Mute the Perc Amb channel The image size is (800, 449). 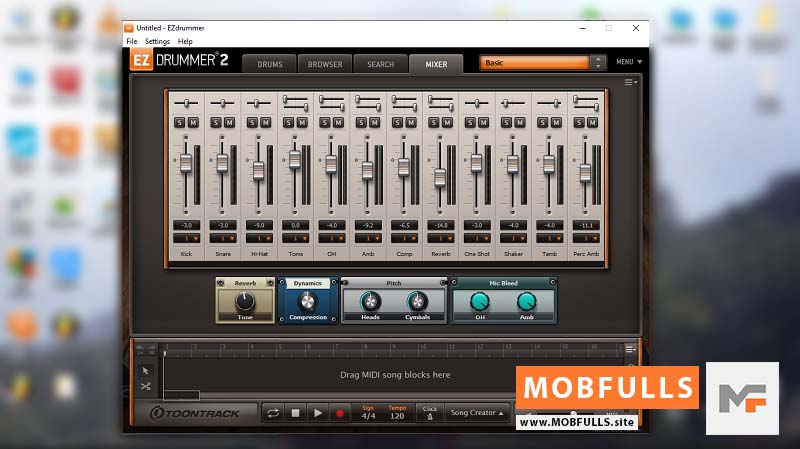pos(592,122)
